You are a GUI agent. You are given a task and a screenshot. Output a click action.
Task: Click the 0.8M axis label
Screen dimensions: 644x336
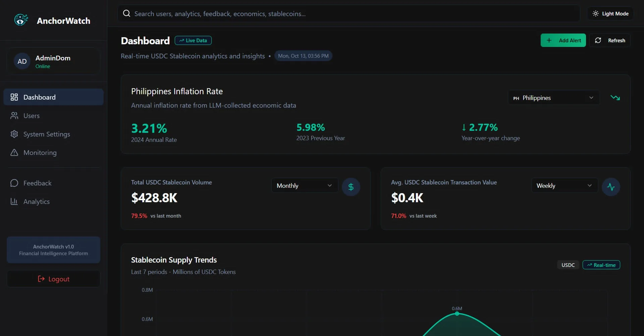(147, 290)
